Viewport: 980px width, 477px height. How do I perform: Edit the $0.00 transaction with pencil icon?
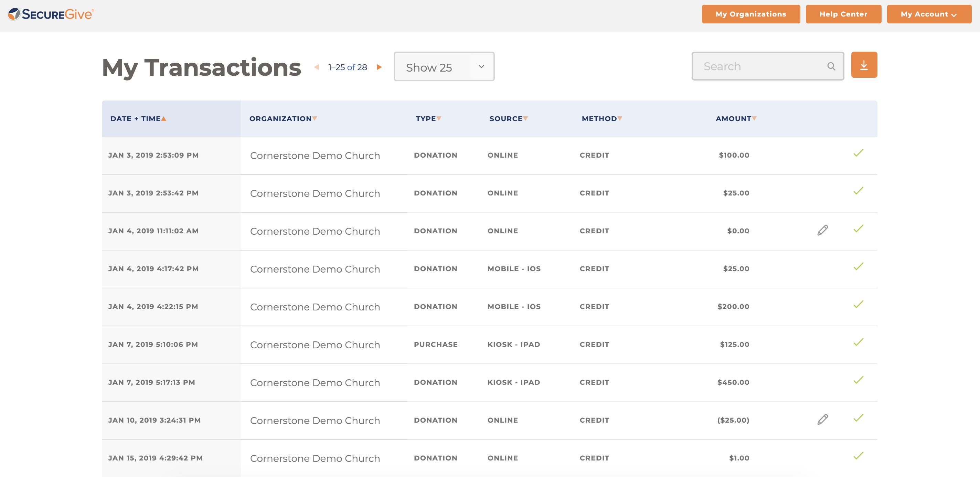pos(822,231)
